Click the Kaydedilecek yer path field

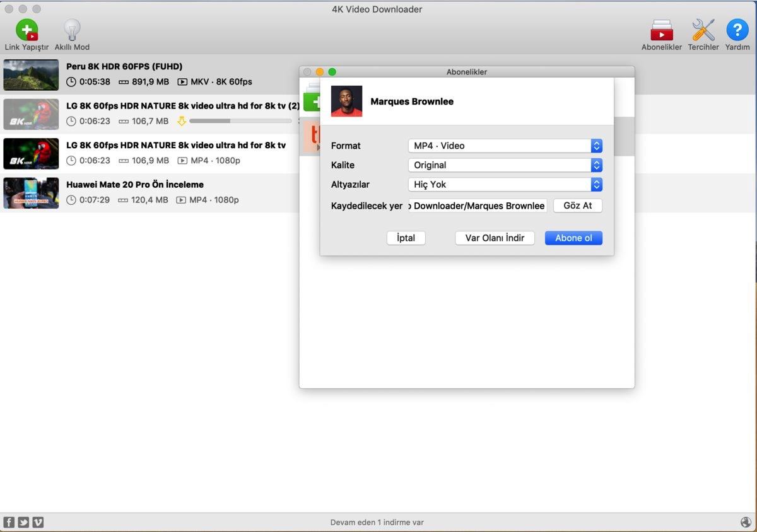pos(478,205)
